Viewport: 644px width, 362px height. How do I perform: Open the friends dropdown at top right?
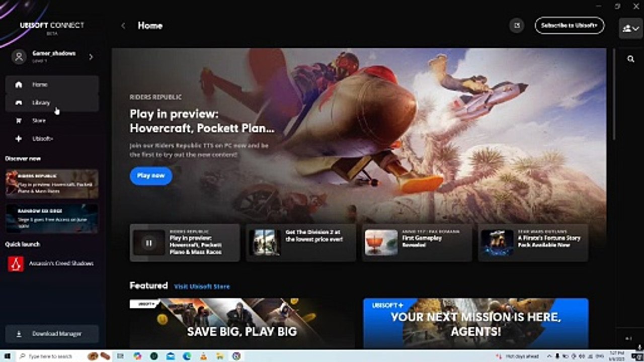click(x=631, y=28)
